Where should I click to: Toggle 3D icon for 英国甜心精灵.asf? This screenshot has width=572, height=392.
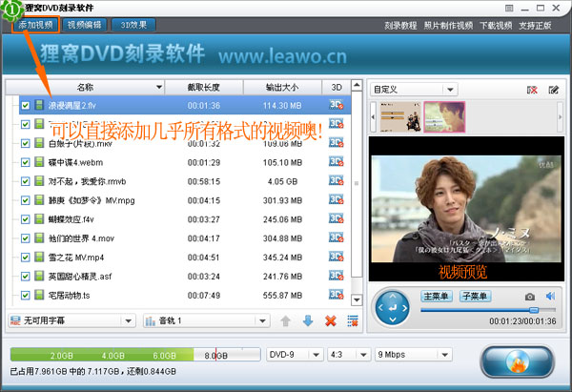point(336,276)
